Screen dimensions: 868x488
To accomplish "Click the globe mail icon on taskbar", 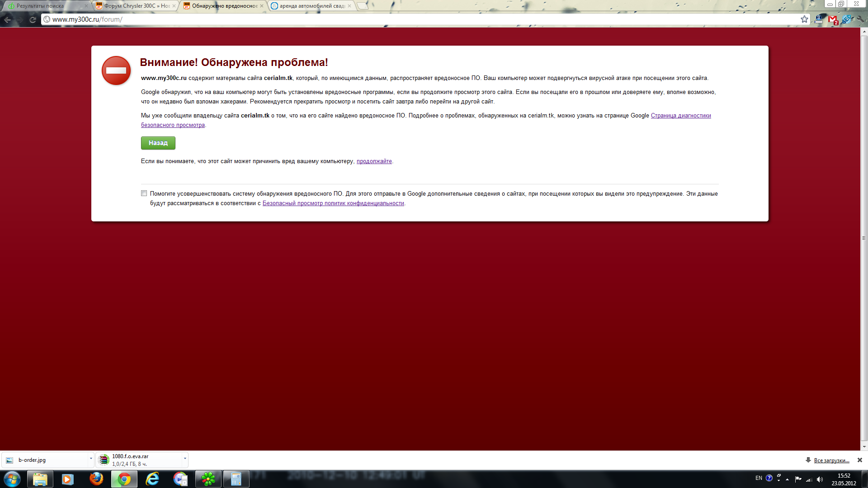I will point(180,479).
